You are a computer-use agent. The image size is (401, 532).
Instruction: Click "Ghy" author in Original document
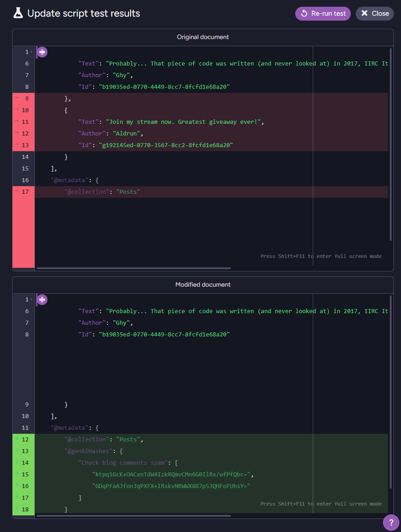121,75
